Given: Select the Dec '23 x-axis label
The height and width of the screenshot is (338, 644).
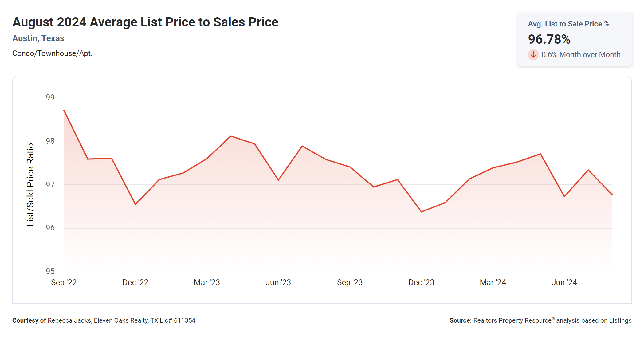Looking at the screenshot, I should pyautogui.click(x=421, y=282).
